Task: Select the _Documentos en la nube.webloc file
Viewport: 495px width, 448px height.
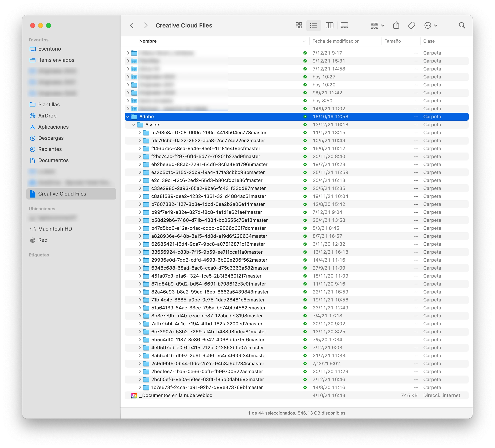Action: [x=176, y=395]
